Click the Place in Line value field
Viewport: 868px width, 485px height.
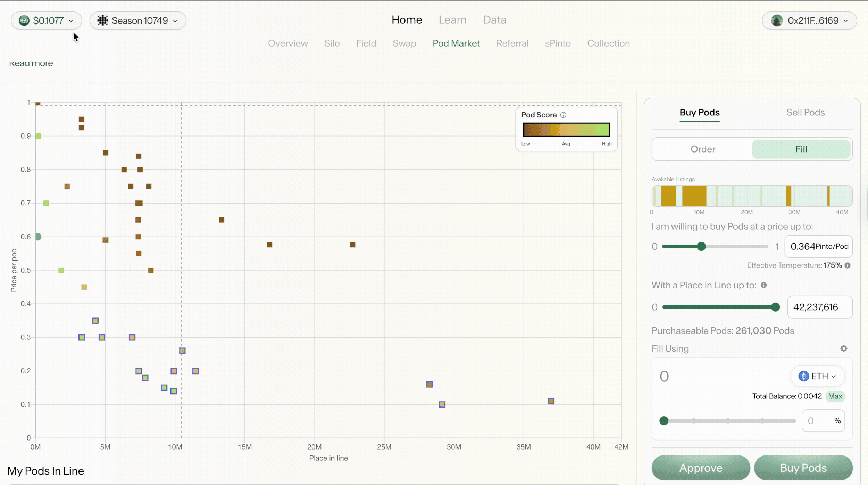click(819, 307)
